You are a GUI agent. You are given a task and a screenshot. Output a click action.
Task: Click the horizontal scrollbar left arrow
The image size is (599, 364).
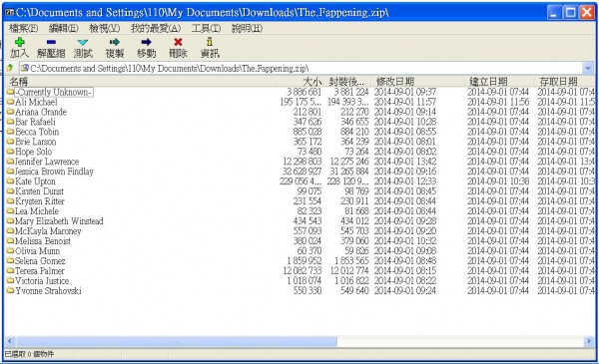(x=10, y=341)
